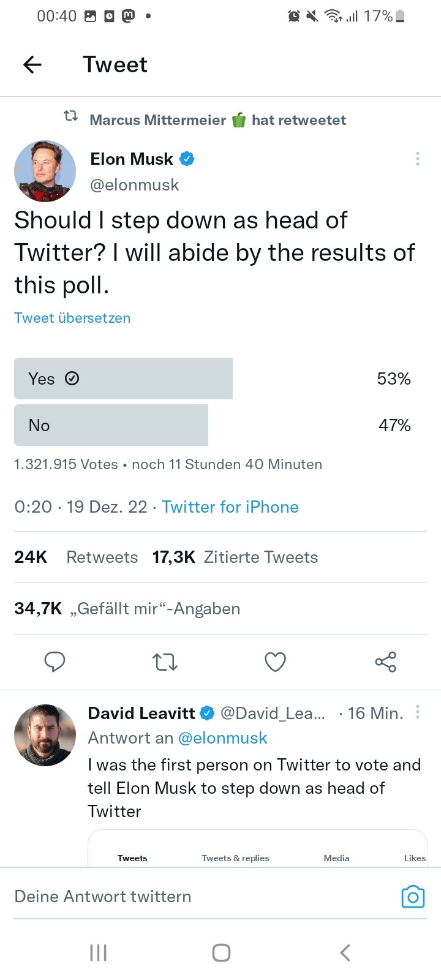
Task: Open the Twitter for iPhone link
Action: [x=230, y=507]
